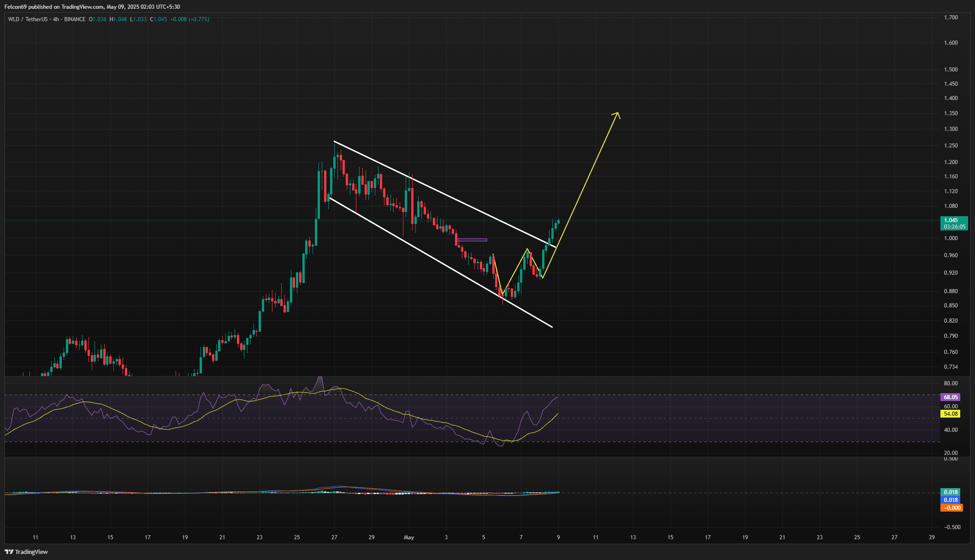Click the +0.77% change value in legend
Viewport: 975px width, 560px height.
[x=200, y=19]
